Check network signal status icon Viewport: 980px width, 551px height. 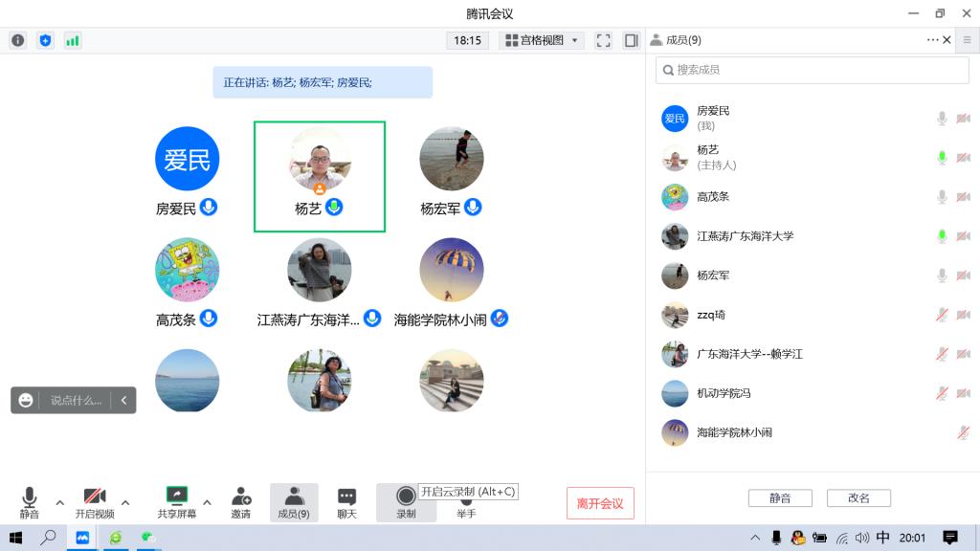click(73, 40)
